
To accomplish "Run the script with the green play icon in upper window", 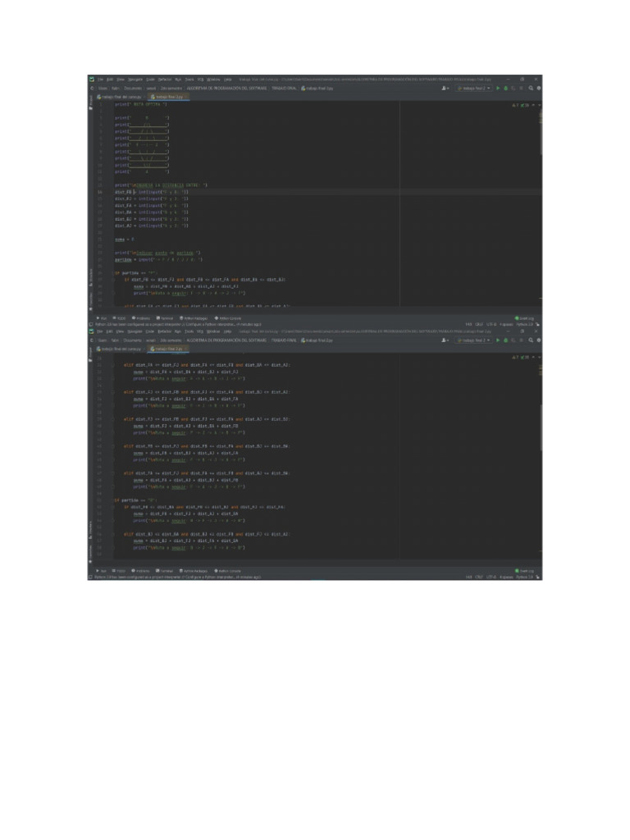I will [x=498, y=88].
